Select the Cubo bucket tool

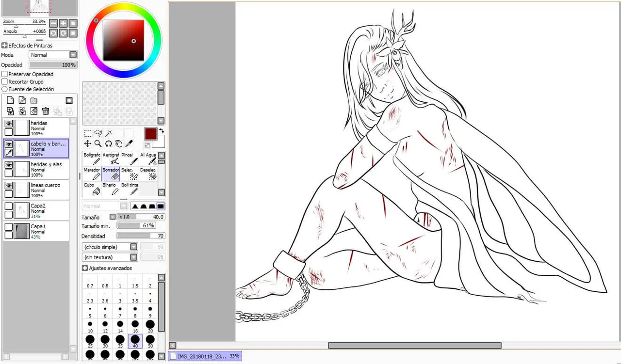[x=92, y=189]
